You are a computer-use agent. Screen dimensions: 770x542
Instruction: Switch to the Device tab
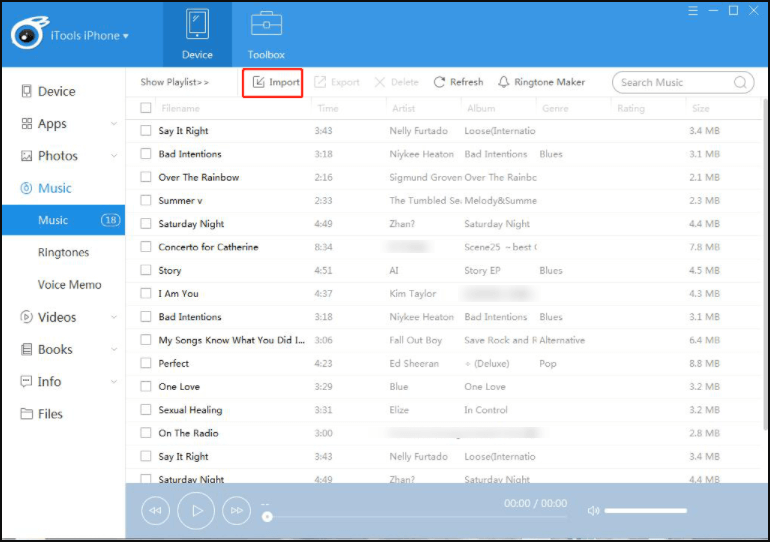(x=197, y=34)
